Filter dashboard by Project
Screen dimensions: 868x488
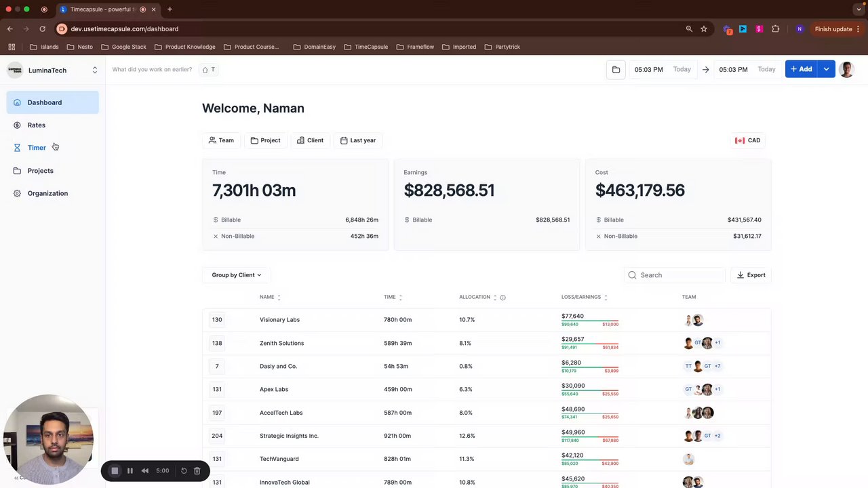point(265,140)
